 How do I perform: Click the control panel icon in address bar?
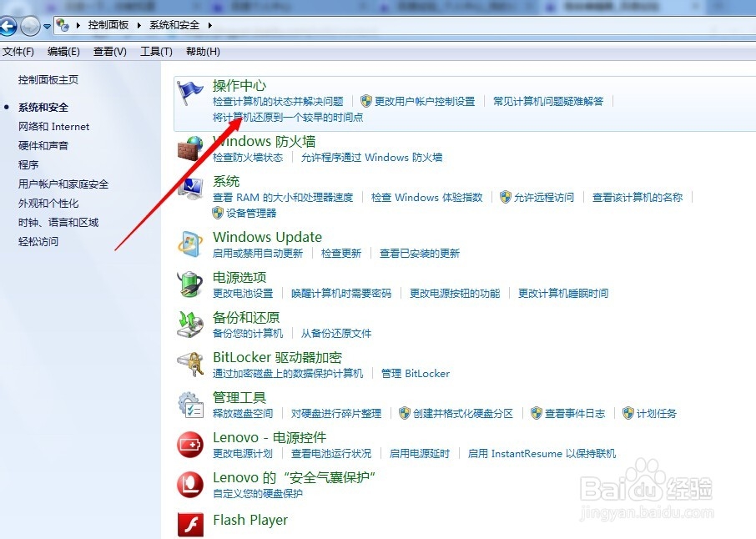[x=63, y=24]
